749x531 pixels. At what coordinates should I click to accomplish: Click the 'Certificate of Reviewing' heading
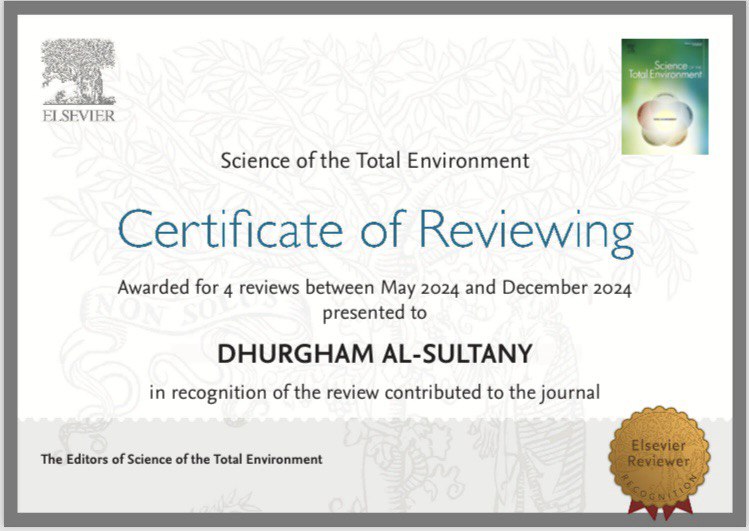click(375, 234)
